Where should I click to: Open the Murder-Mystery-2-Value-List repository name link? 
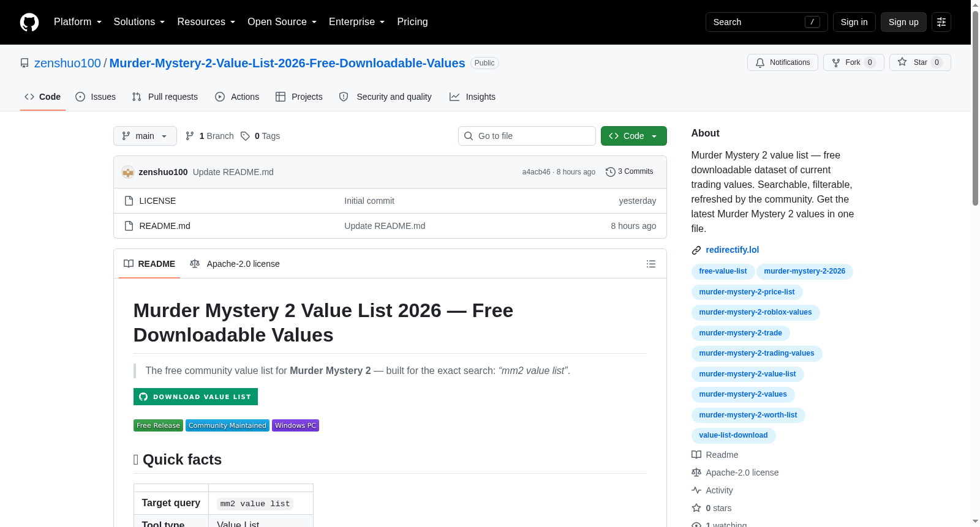click(x=287, y=63)
